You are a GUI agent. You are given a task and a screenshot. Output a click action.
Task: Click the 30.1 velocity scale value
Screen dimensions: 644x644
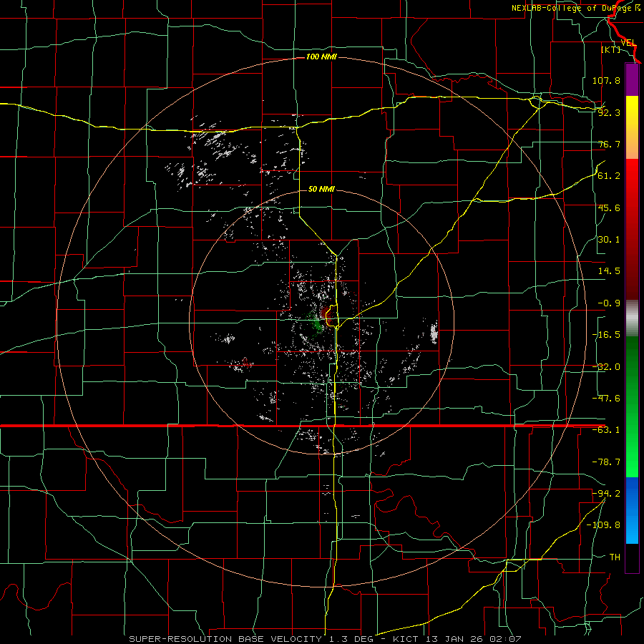coord(609,240)
